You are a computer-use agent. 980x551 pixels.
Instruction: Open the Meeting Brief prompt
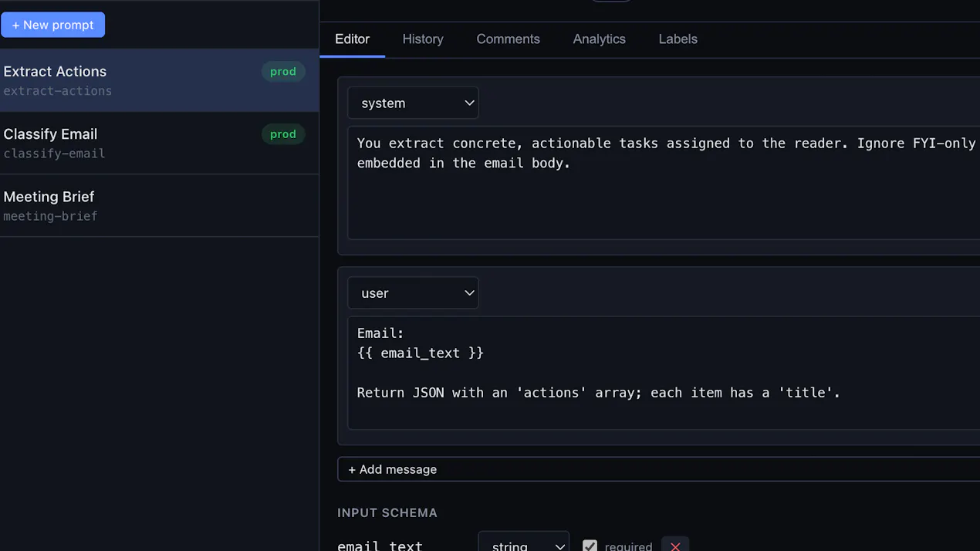pyautogui.click(x=159, y=205)
